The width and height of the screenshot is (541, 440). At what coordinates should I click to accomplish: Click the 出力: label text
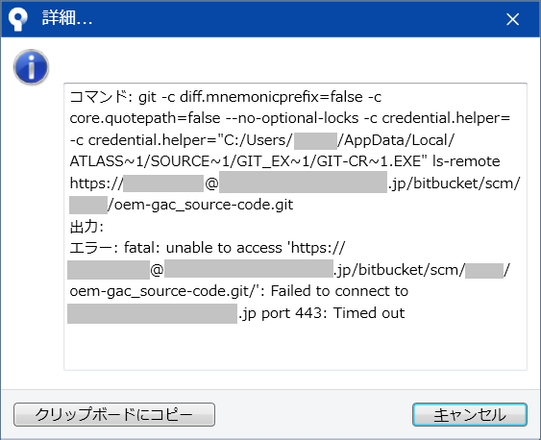point(87,227)
